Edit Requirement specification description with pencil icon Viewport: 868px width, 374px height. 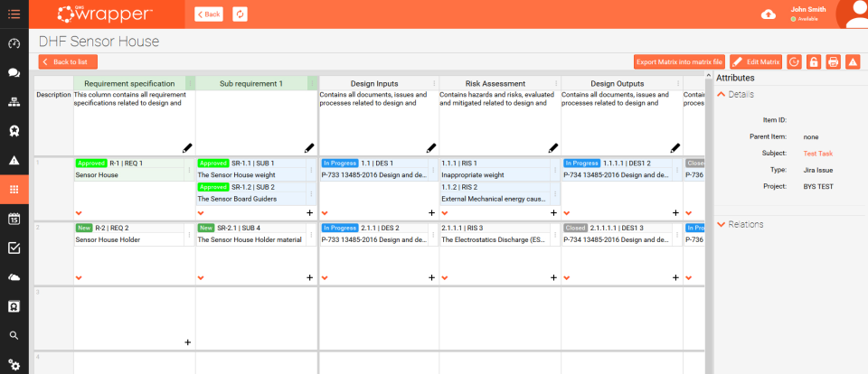188,147
